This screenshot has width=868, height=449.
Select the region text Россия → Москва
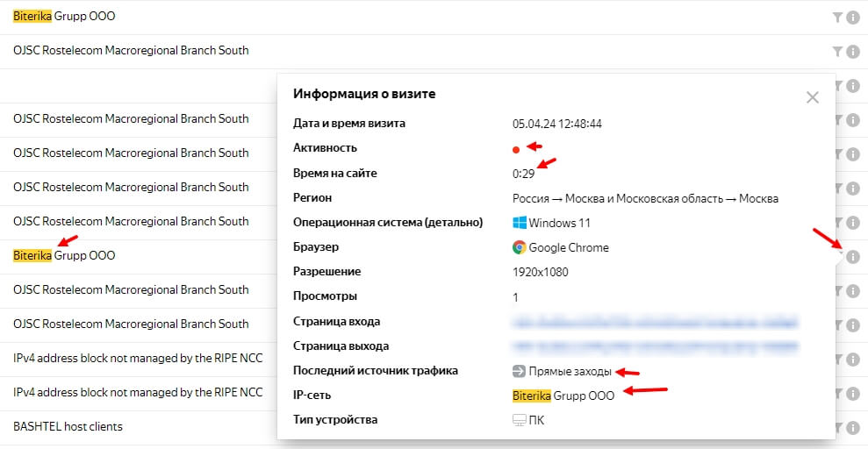pyautogui.click(x=645, y=198)
